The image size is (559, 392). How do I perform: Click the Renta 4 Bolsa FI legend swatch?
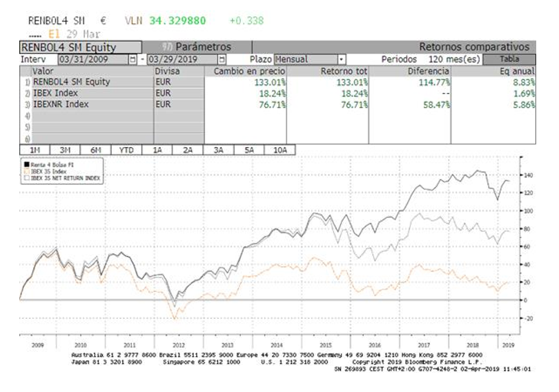[x=26, y=165]
